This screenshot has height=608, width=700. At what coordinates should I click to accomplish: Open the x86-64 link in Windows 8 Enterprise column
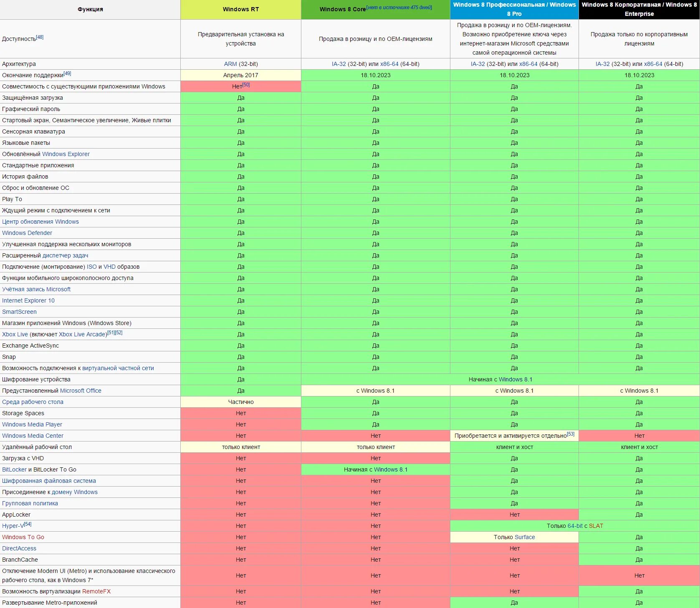[653, 64]
